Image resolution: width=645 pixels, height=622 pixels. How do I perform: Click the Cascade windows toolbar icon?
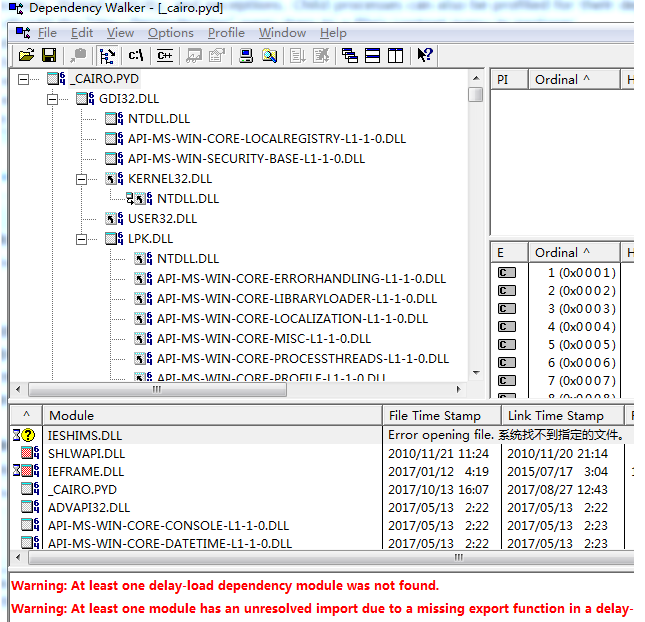point(349,56)
